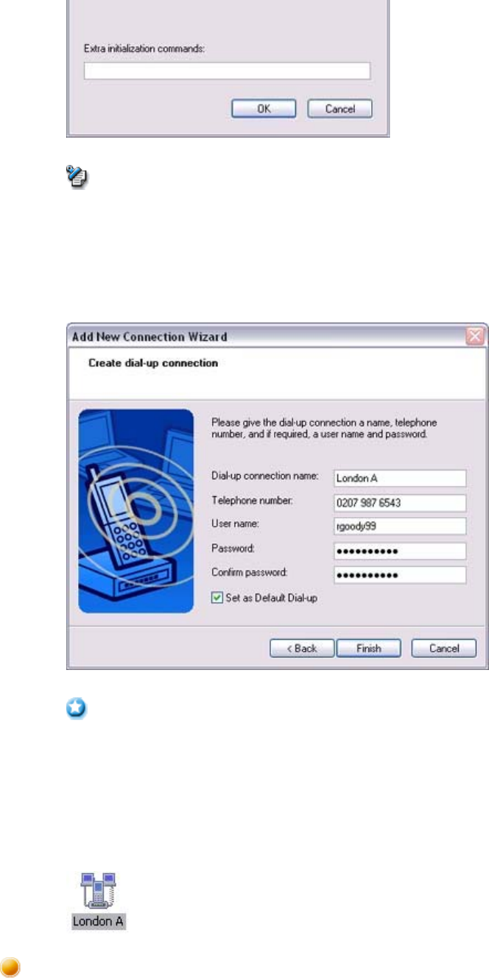Image resolution: width=489 pixels, height=980 pixels.
Task: Toggle the Set as Default Dial-up checkbox
Action: tap(216, 598)
